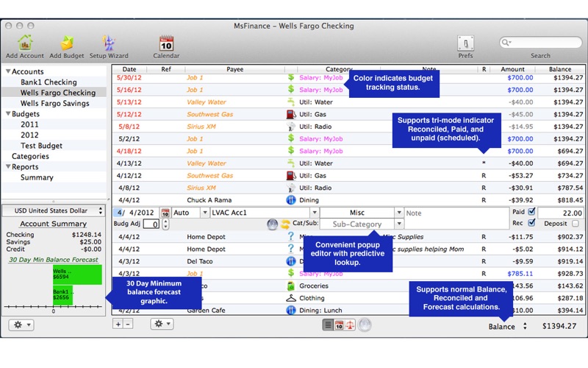Open the Auto reference dropdown
This screenshot has height=368, width=588.
tap(205, 213)
